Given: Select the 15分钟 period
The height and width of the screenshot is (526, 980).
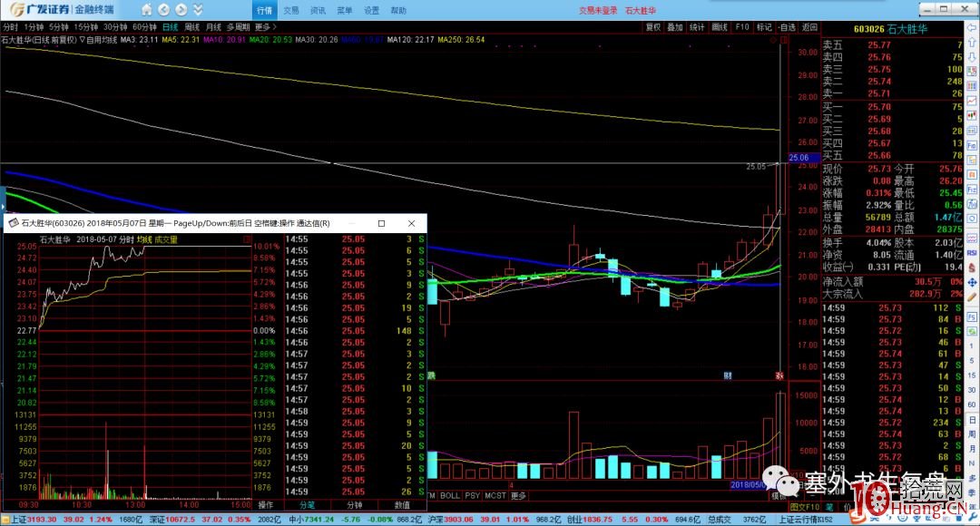Looking at the screenshot, I should (x=86, y=27).
